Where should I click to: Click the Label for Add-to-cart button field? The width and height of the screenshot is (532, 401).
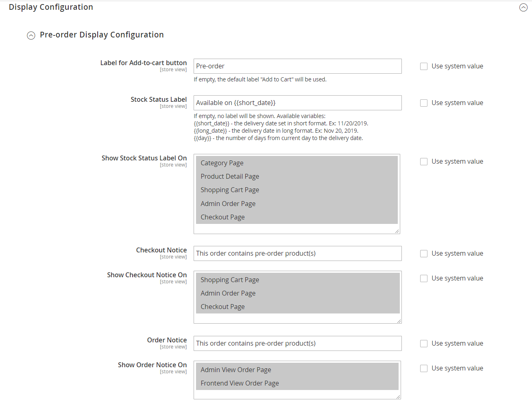click(297, 66)
